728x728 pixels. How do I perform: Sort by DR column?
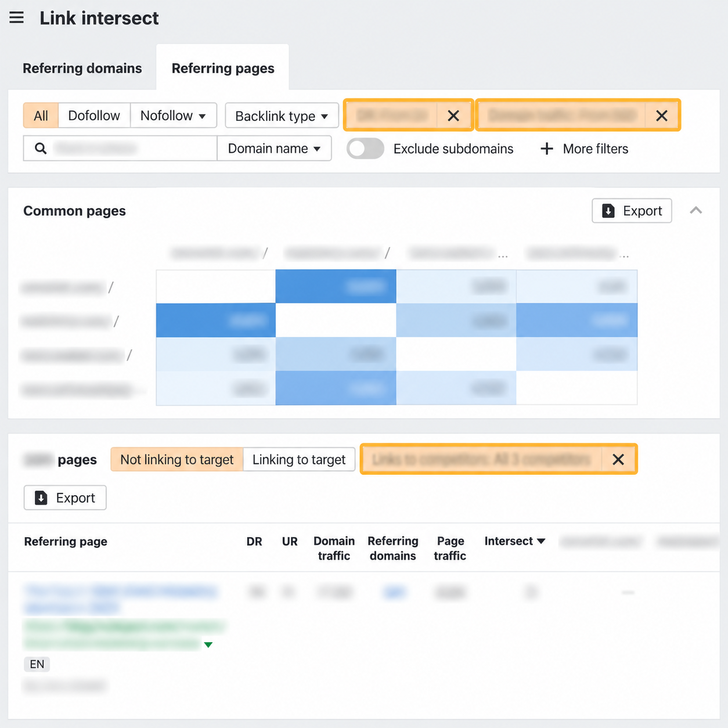(254, 541)
